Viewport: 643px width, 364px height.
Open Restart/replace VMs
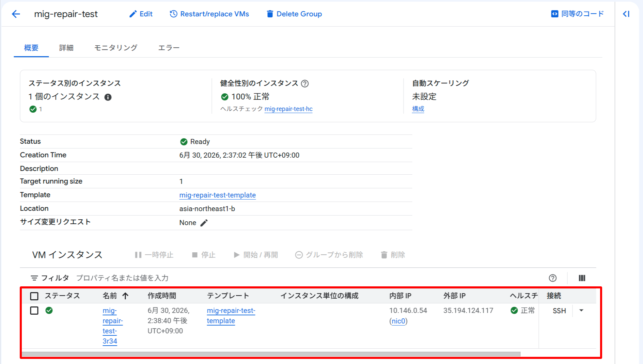[209, 14]
